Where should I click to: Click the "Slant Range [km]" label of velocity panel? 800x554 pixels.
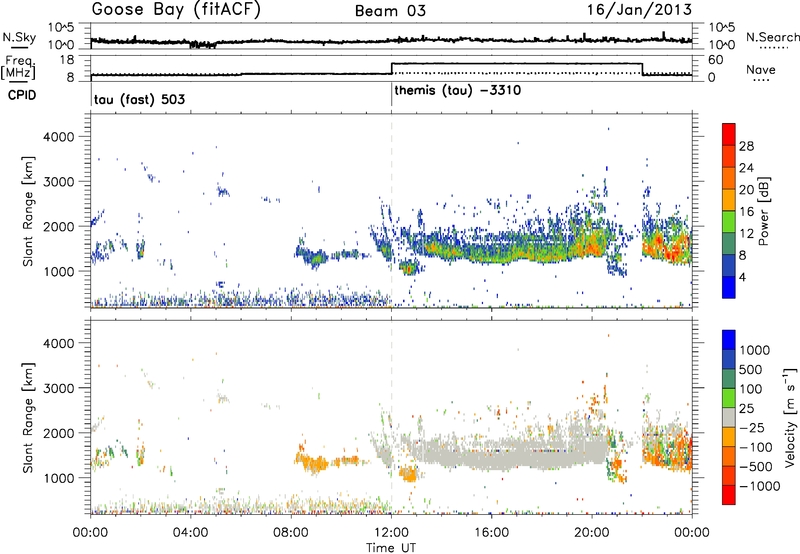(28, 418)
